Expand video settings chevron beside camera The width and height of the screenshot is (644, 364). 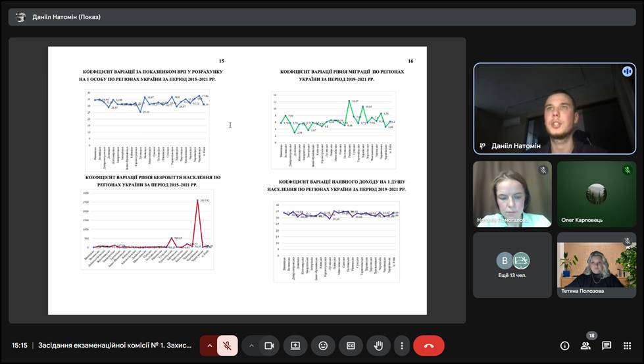[x=251, y=346]
